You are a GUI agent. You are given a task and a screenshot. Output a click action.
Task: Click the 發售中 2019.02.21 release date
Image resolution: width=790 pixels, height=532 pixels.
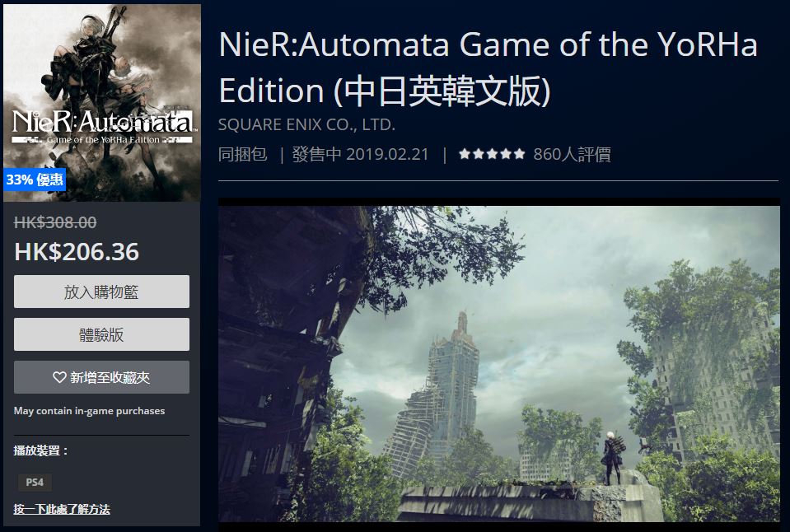(x=360, y=154)
